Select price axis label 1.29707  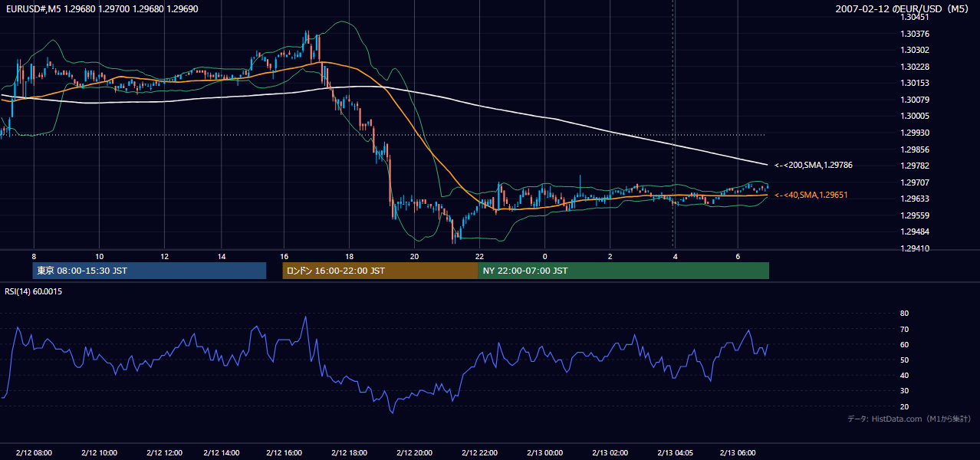(915, 182)
